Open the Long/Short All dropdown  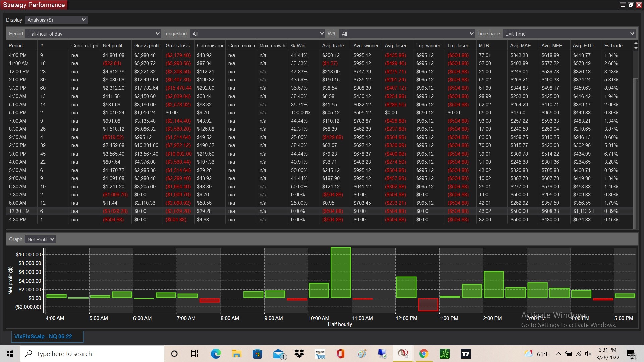click(x=257, y=34)
